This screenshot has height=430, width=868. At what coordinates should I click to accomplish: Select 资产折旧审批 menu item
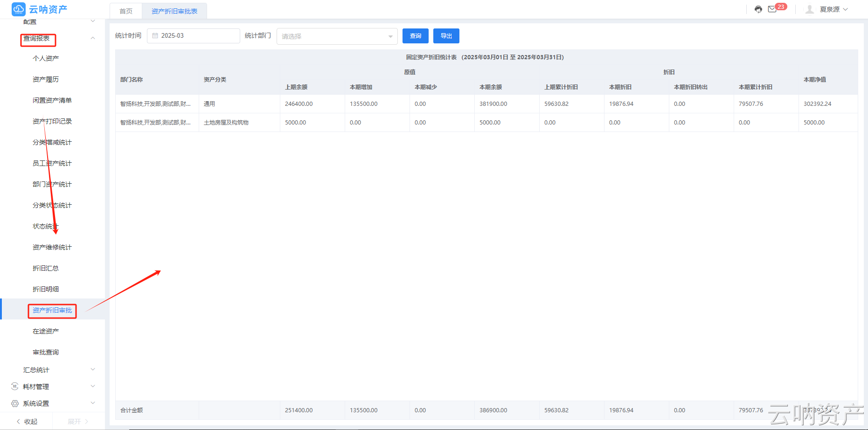(x=52, y=310)
